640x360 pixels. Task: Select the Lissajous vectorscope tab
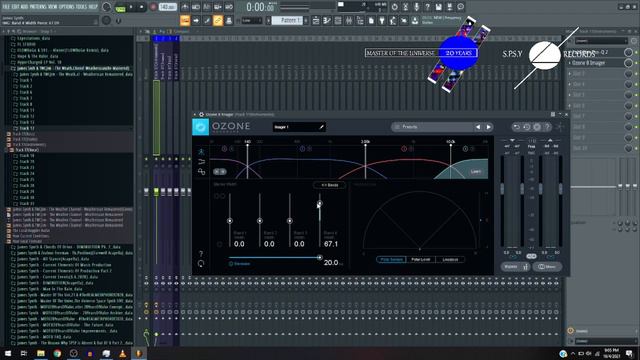tap(450, 259)
